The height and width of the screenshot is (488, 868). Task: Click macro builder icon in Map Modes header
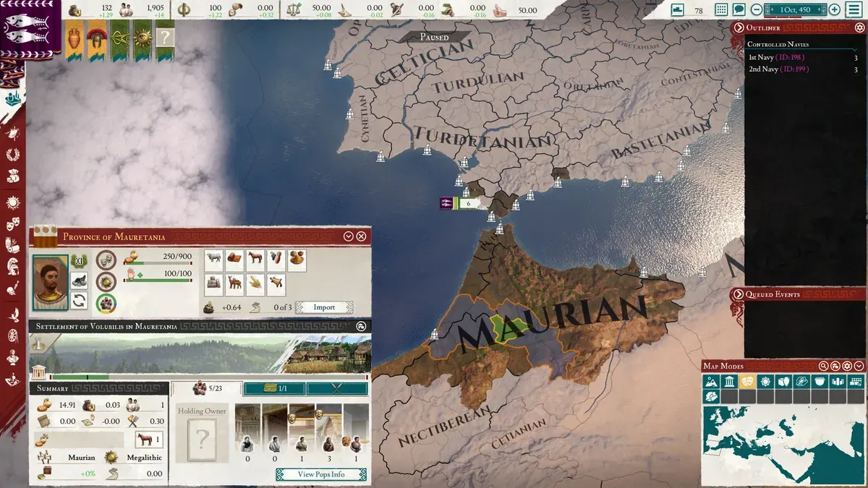click(x=835, y=366)
